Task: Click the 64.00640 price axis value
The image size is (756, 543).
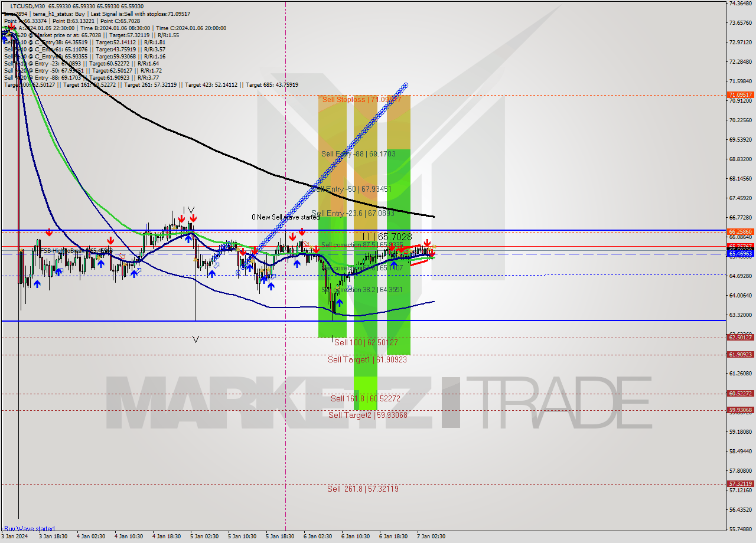Action: tap(741, 295)
